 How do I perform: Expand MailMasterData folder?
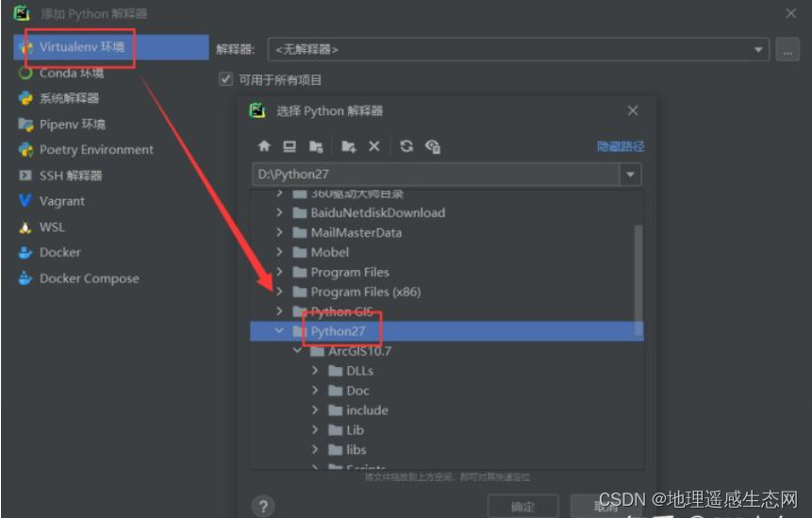tap(280, 232)
